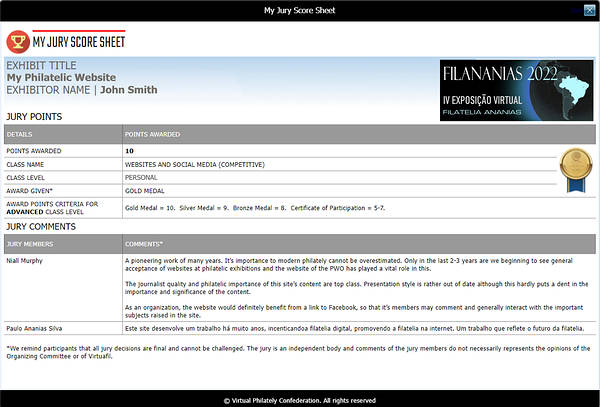600x407 pixels.
Task: Select the medal points criteria text
Action: coord(255,208)
